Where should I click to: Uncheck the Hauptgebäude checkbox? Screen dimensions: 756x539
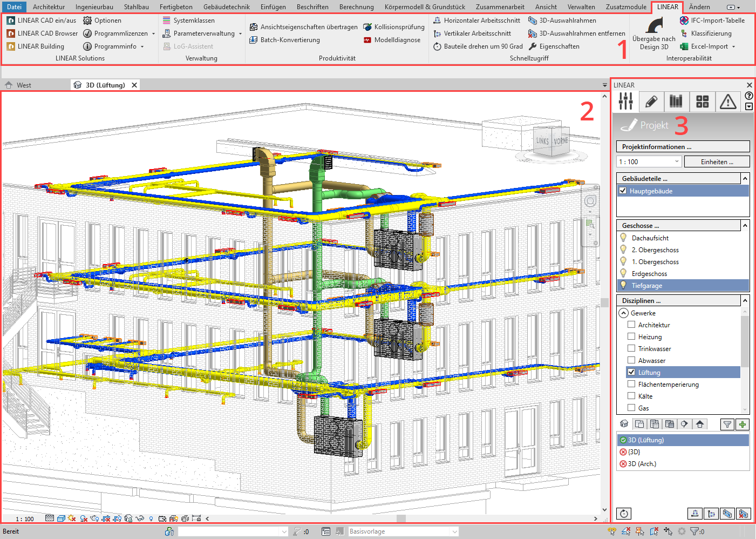tap(623, 191)
